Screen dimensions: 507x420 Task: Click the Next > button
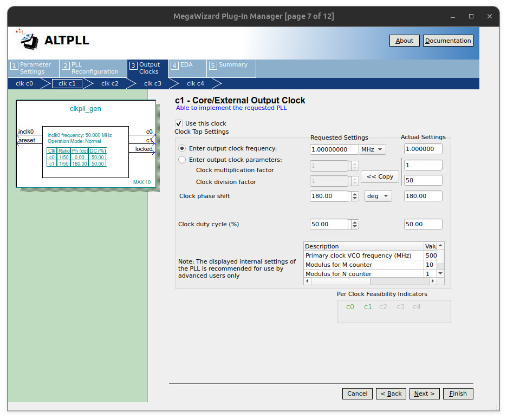[424, 393]
